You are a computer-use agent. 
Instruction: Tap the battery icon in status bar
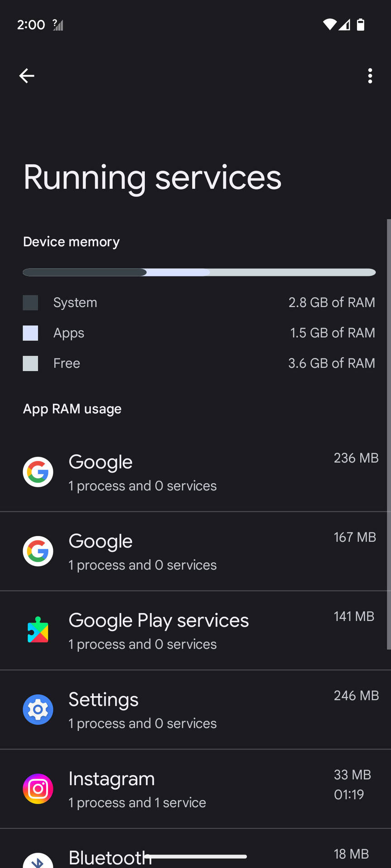(361, 24)
